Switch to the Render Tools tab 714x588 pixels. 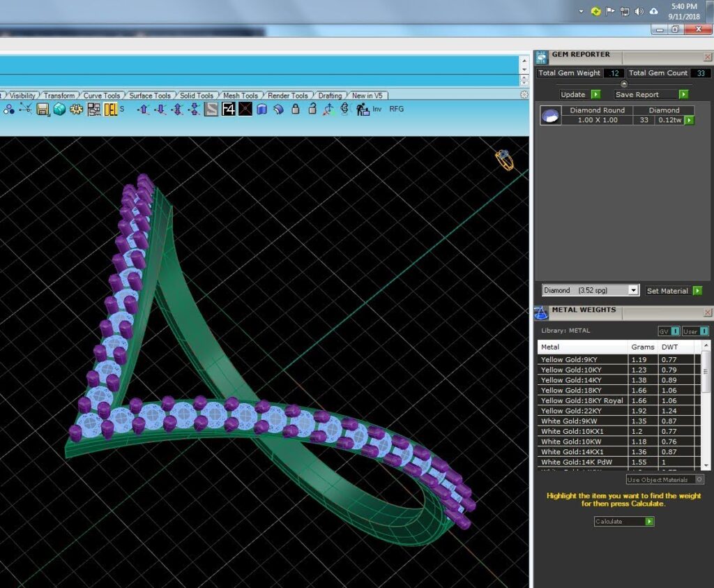click(288, 96)
